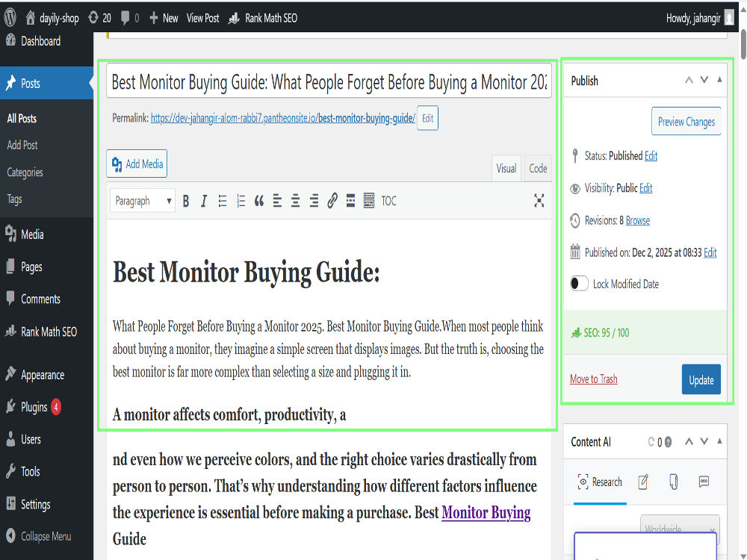Edit the permalink slug
The height and width of the screenshot is (560, 747).
point(427,118)
